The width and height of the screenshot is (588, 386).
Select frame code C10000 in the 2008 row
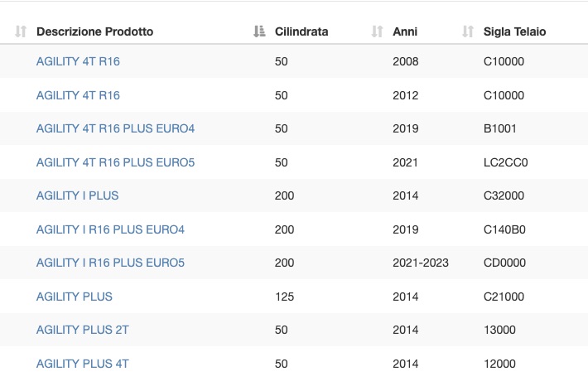coord(504,61)
